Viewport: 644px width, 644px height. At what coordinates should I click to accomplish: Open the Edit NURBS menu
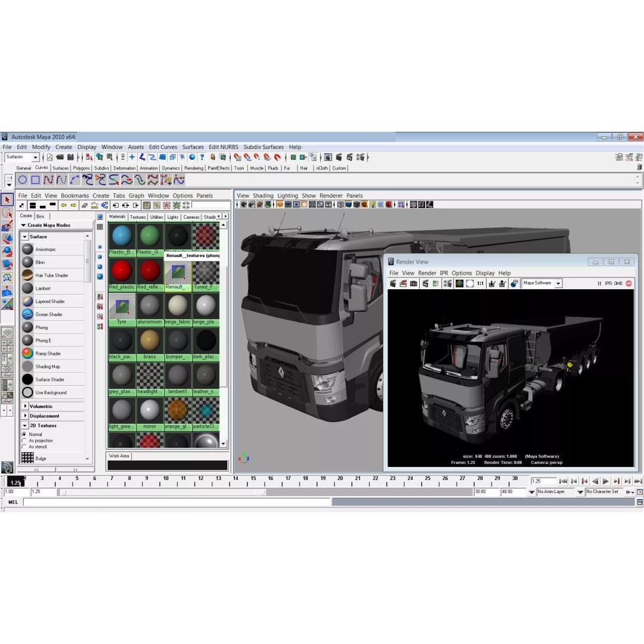tap(224, 147)
